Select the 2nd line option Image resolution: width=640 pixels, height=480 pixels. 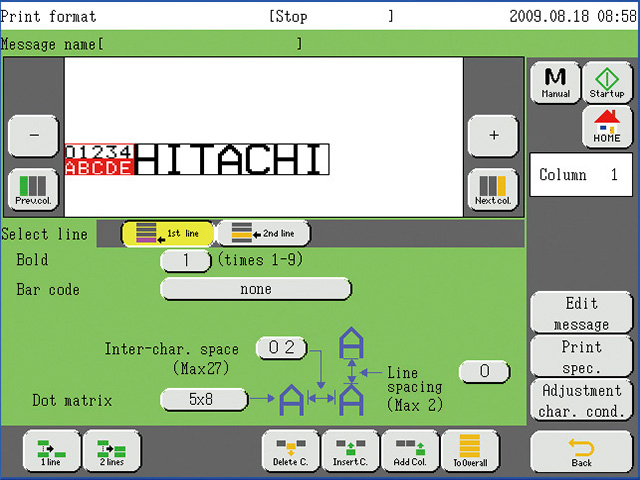pyautogui.click(x=263, y=234)
